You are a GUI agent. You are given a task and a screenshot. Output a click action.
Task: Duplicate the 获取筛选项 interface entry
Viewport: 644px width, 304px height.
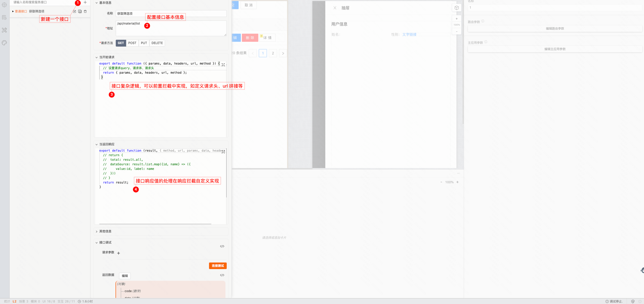[x=80, y=11]
